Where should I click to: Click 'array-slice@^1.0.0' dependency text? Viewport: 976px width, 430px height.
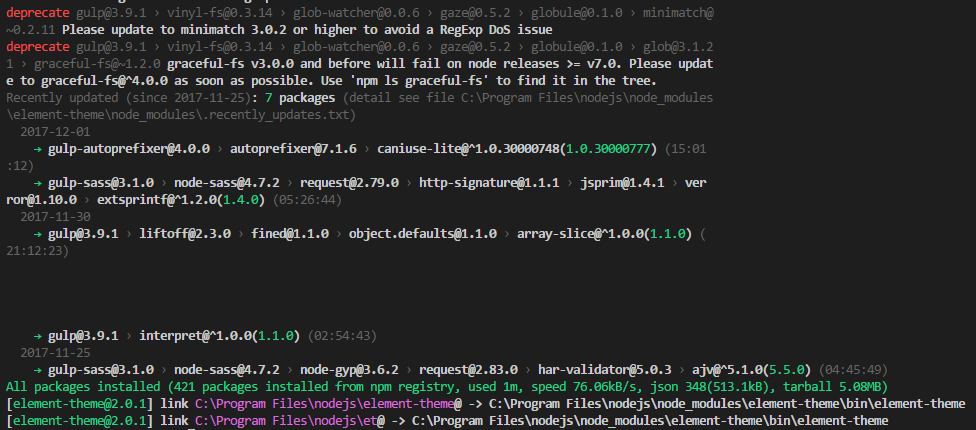(580, 235)
